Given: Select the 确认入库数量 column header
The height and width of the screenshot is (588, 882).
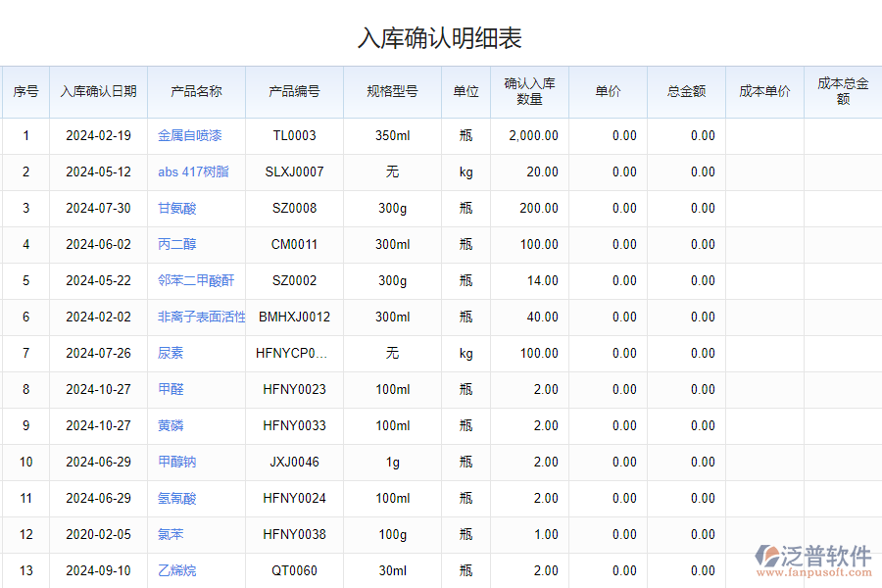Looking at the screenshot, I should coord(527,92).
